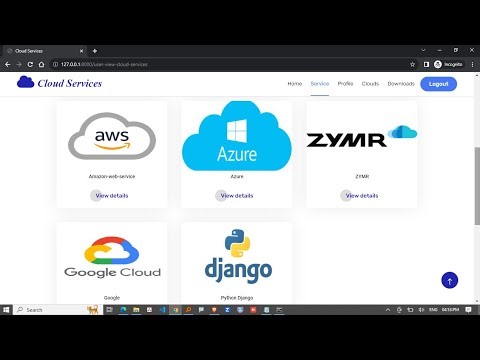This screenshot has width=480, height=360.
Task: Click the Python Django card label
Action: pyautogui.click(x=237, y=298)
